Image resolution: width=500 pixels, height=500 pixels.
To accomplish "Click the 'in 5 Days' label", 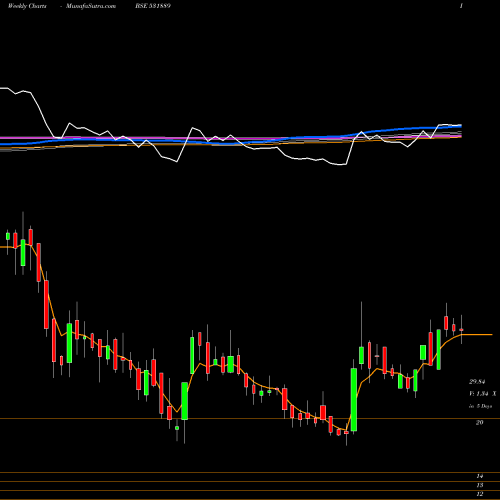I will point(480,406).
